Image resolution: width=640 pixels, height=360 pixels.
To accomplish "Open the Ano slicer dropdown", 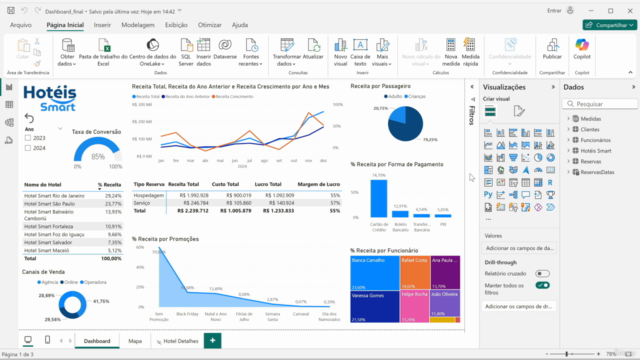I will 60,129.
